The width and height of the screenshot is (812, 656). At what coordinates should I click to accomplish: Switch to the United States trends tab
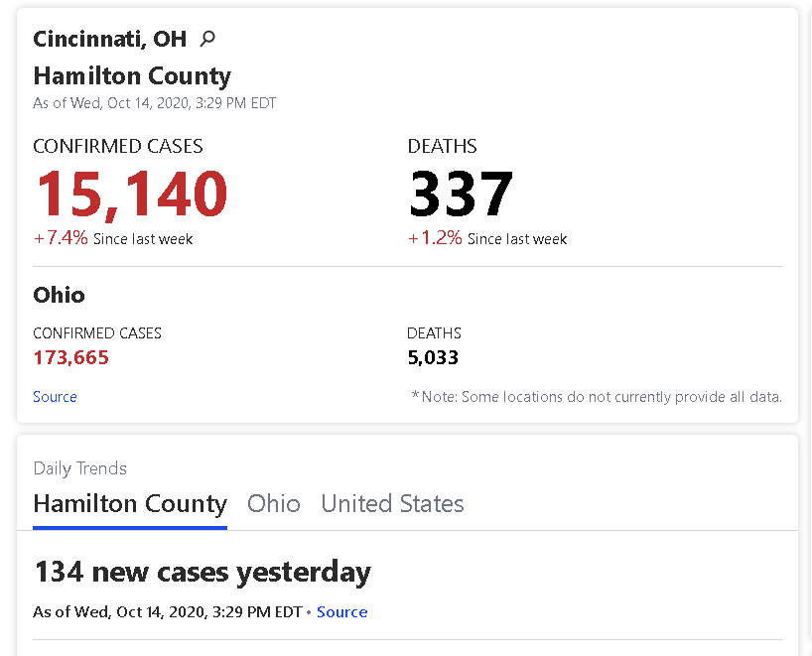pyautogui.click(x=392, y=504)
